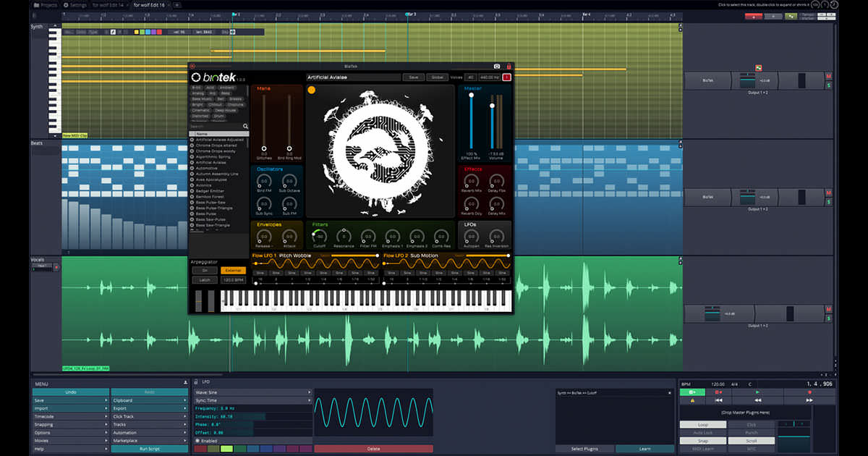The image size is (868, 456).
Task: Open the Sync: Time dropdown
Action: pyautogui.click(x=252, y=400)
